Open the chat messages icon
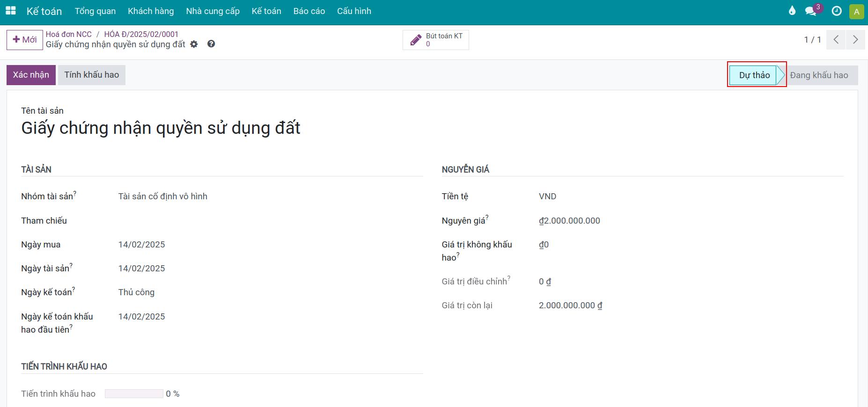 point(811,11)
